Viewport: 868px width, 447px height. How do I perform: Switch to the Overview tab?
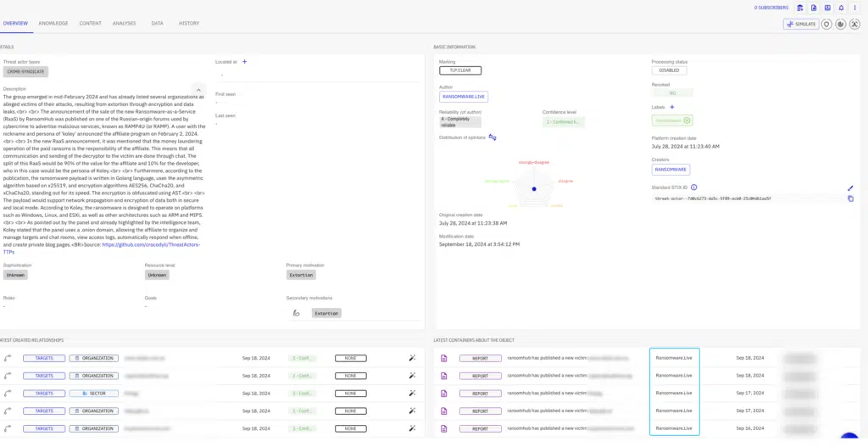click(x=15, y=23)
